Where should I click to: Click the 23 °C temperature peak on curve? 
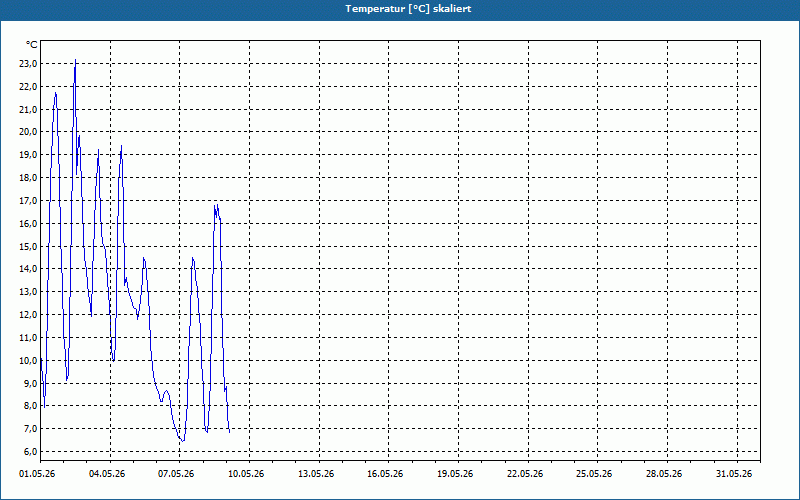[76, 60]
